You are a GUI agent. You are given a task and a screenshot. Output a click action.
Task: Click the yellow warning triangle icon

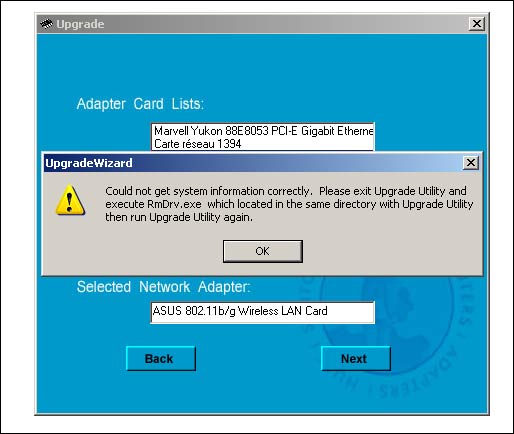click(70, 200)
